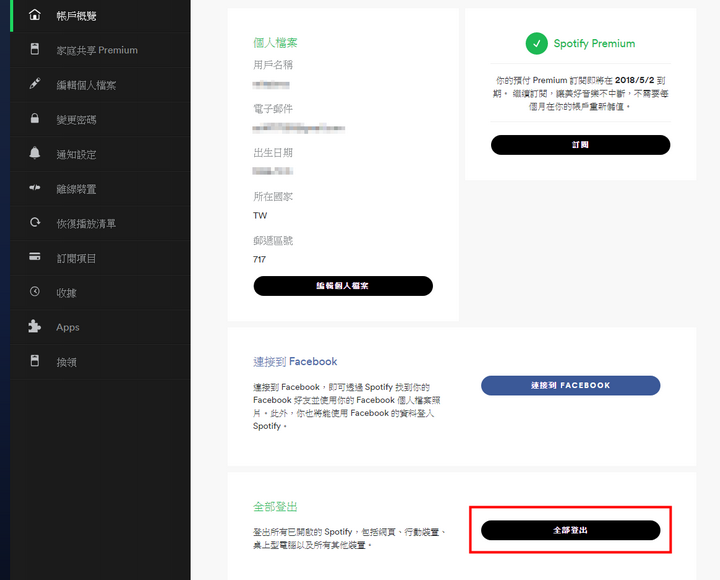Click the black 編輯個人檔案 button

click(343, 286)
